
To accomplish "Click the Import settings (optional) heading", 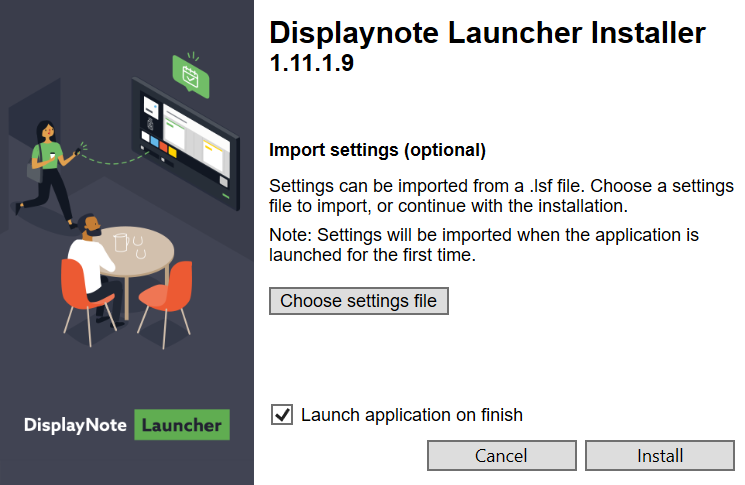I will click(x=377, y=150).
